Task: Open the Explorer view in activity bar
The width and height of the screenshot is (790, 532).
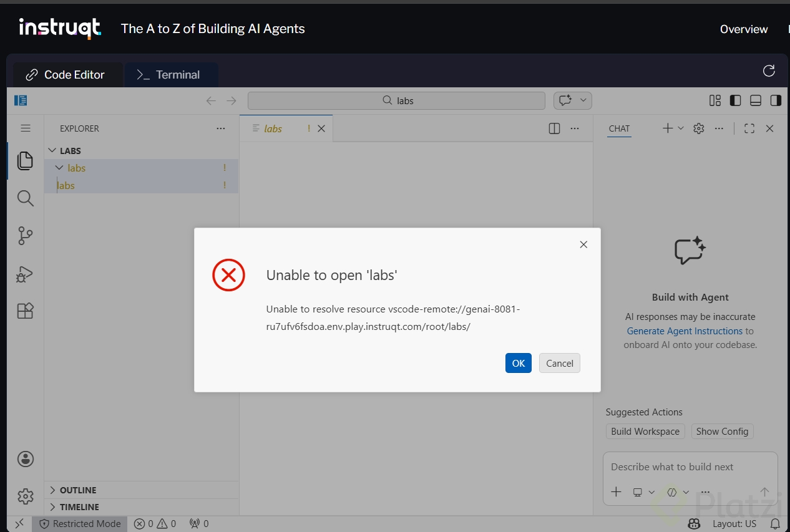Action: 25,161
